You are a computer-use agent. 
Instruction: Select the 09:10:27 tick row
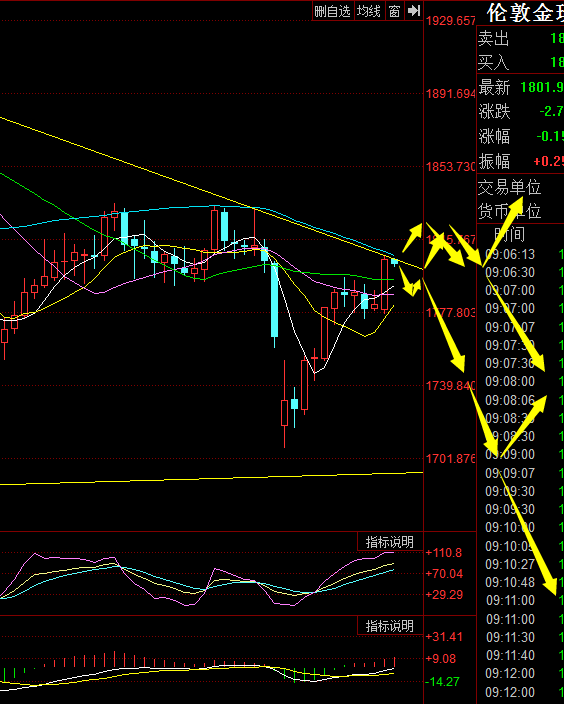point(520,564)
